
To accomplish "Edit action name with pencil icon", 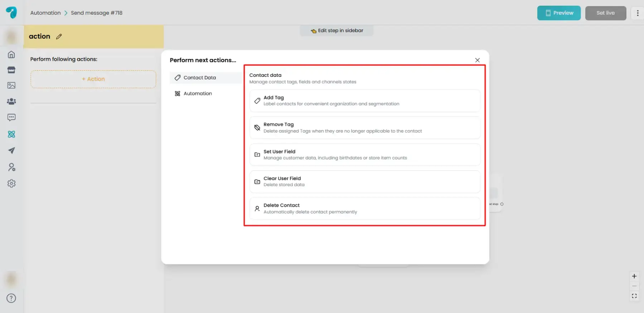I will (59, 36).
